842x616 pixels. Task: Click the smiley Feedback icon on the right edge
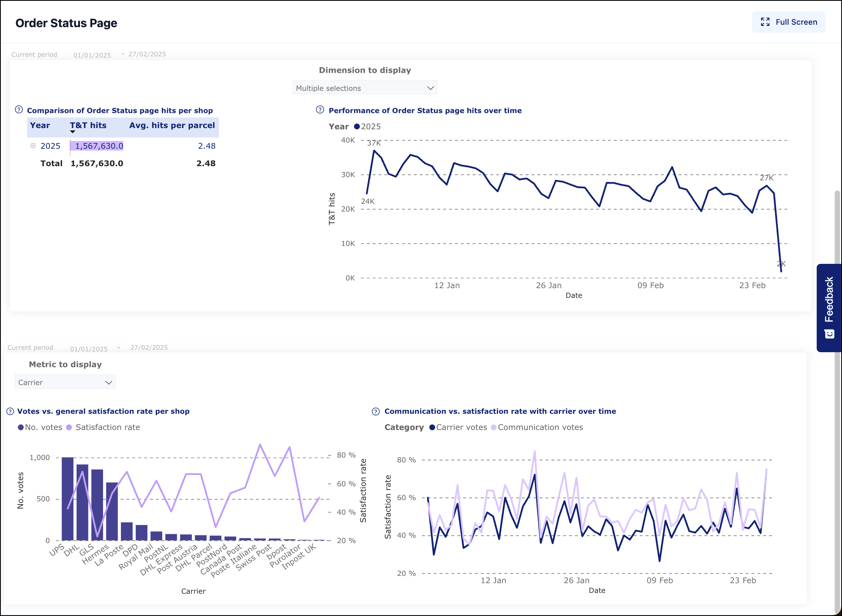pyautogui.click(x=828, y=333)
